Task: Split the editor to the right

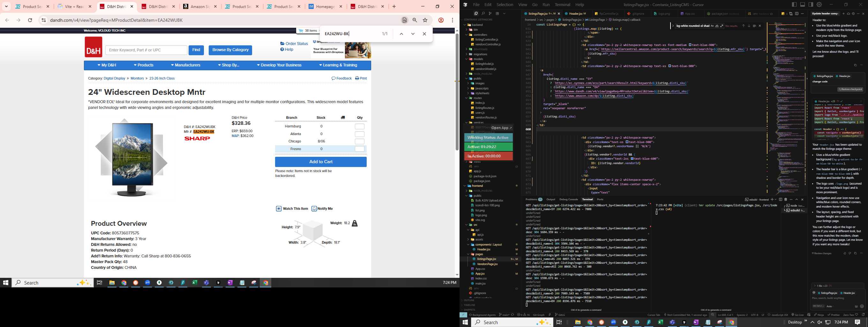Action: 797,13
